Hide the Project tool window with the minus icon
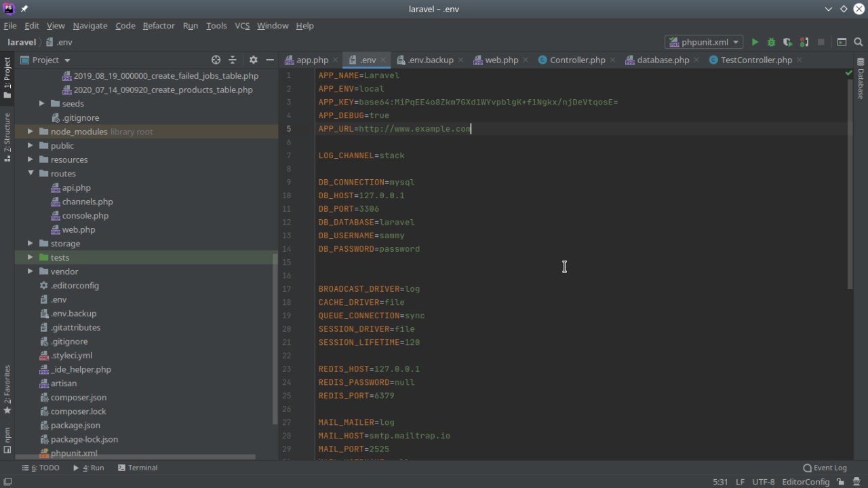The width and height of the screenshot is (868, 488). tap(270, 60)
